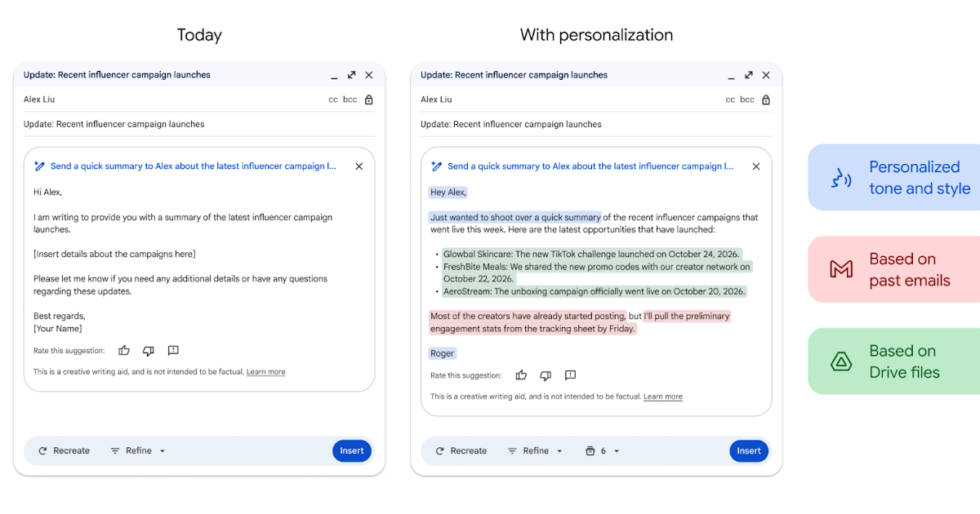Click 'Just wanted to shoot over a quick summary'
Viewport: 980px width, 514px height.
pos(515,218)
